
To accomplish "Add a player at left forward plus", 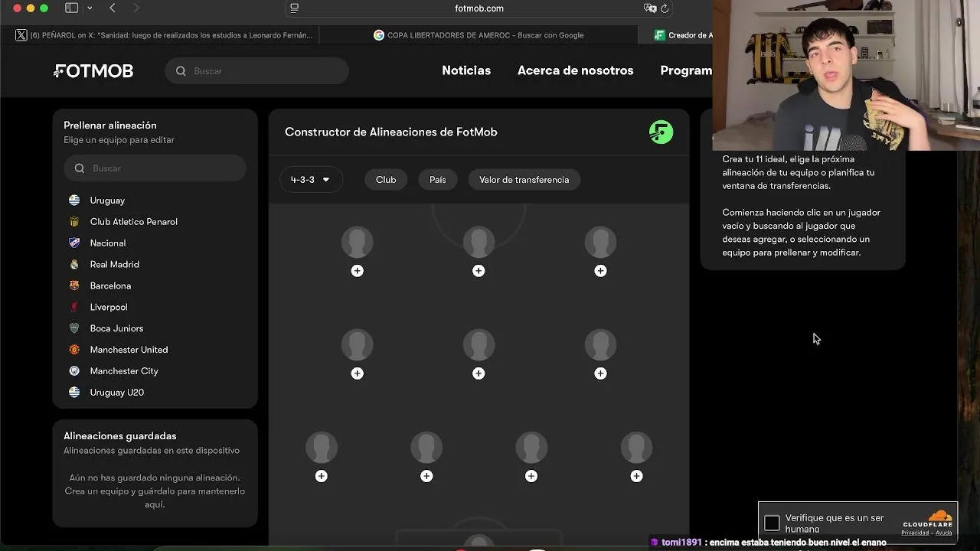I will click(x=357, y=271).
